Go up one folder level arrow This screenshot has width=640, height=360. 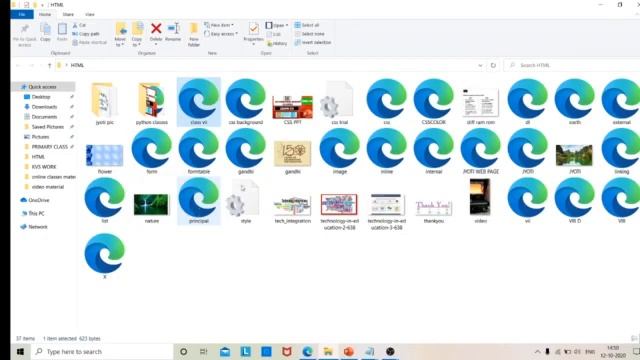49,65
